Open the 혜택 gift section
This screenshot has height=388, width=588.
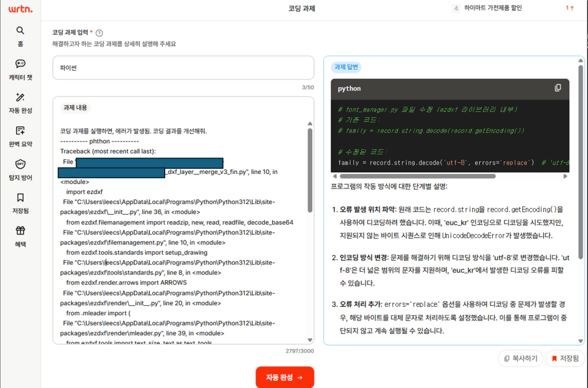coord(20,230)
